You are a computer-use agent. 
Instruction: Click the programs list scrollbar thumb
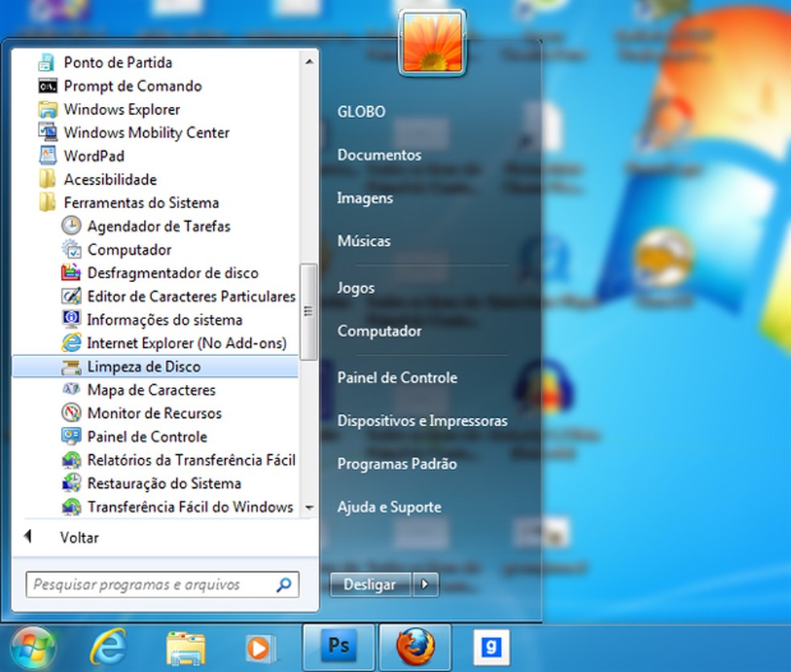click(308, 310)
